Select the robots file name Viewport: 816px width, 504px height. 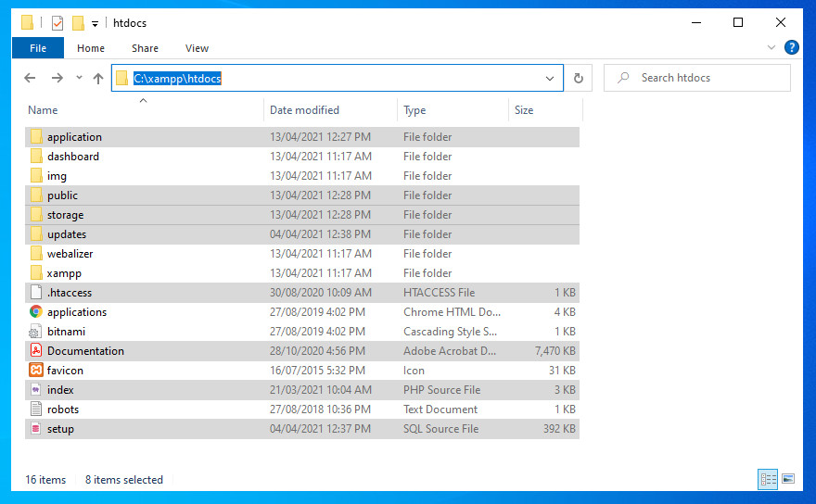(63, 409)
